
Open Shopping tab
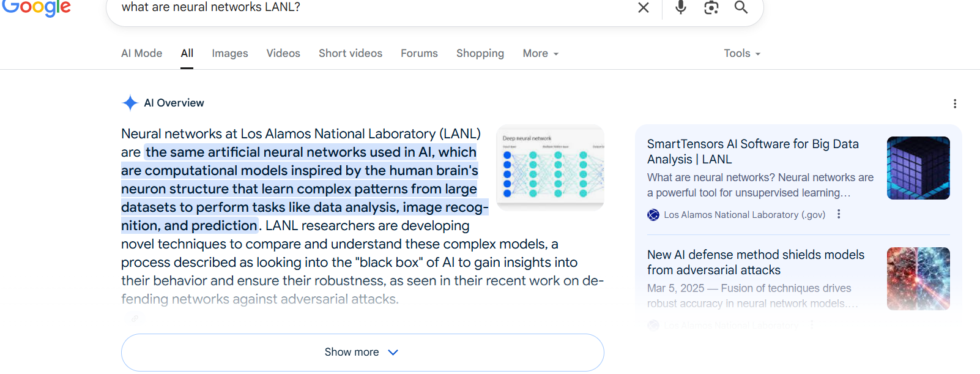pos(480,53)
